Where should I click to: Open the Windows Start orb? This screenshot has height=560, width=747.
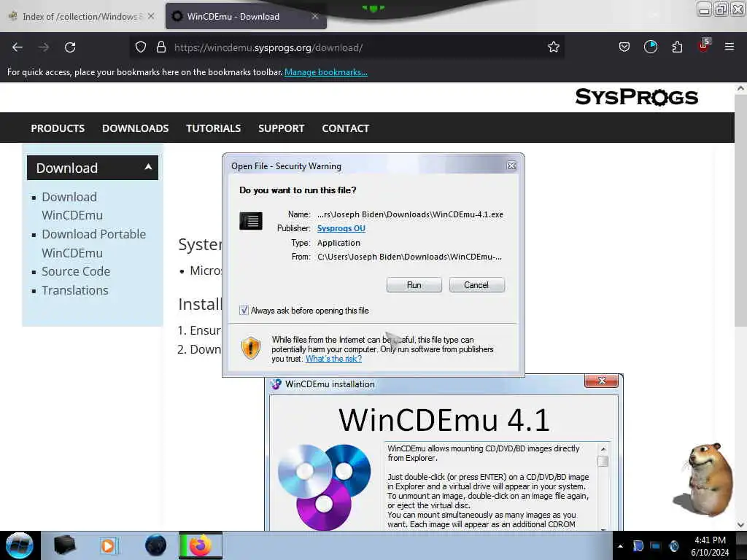pyautogui.click(x=19, y=545)
